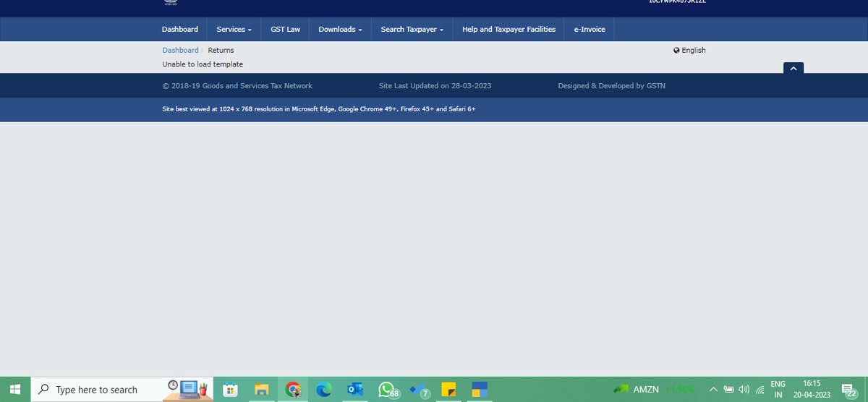Open the e-Invoice menu item
The image size is (868, 402).
coord(590,29)
